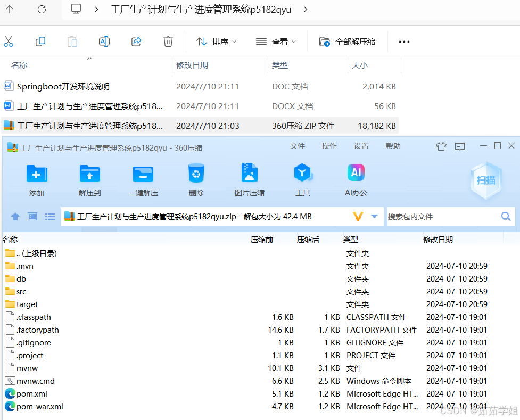Image resolution: width=520 pixels, height=420 pixels.
Task: Click the Delete trash icon in Explorer
Action: point(168,42)
